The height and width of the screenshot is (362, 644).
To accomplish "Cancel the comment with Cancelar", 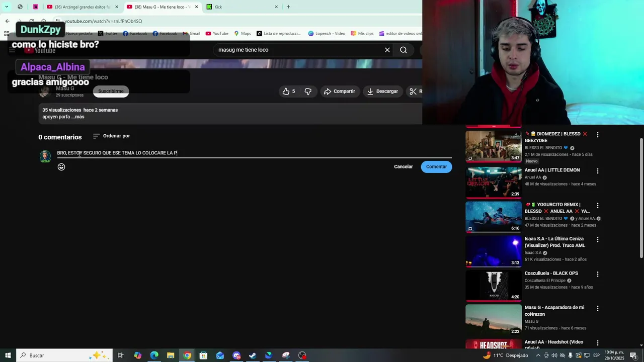I will [403, 167].
